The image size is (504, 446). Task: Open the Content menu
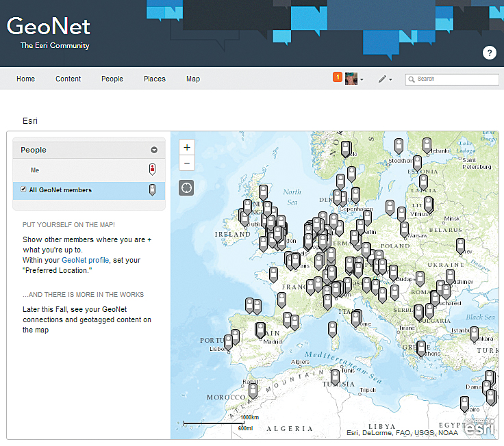68,79
